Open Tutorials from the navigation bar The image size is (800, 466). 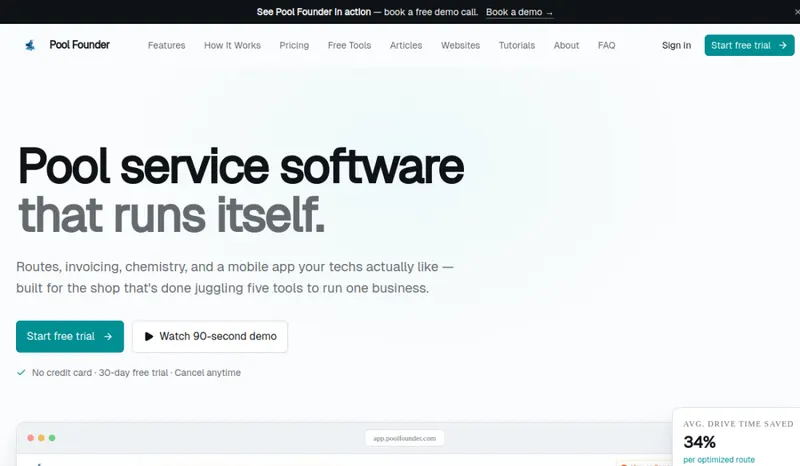pyautogui.click(x=516, y=45)
